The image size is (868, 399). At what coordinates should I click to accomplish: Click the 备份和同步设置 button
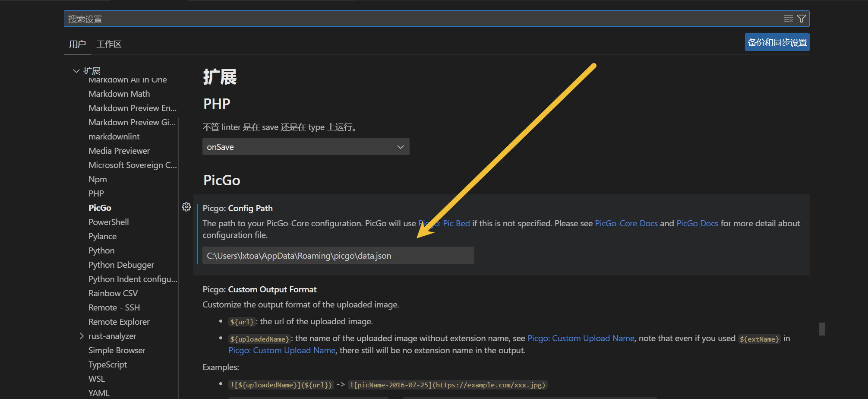[777, 42]
